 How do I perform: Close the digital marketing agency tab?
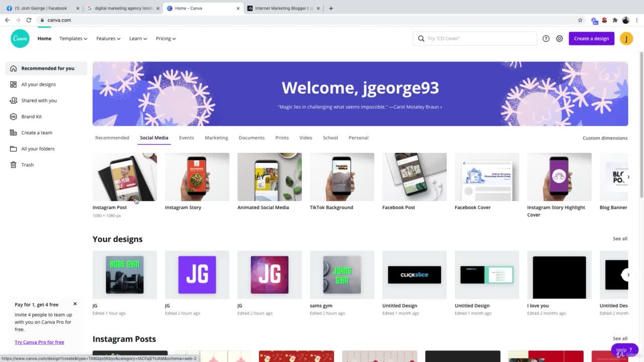tap(157, 8)
